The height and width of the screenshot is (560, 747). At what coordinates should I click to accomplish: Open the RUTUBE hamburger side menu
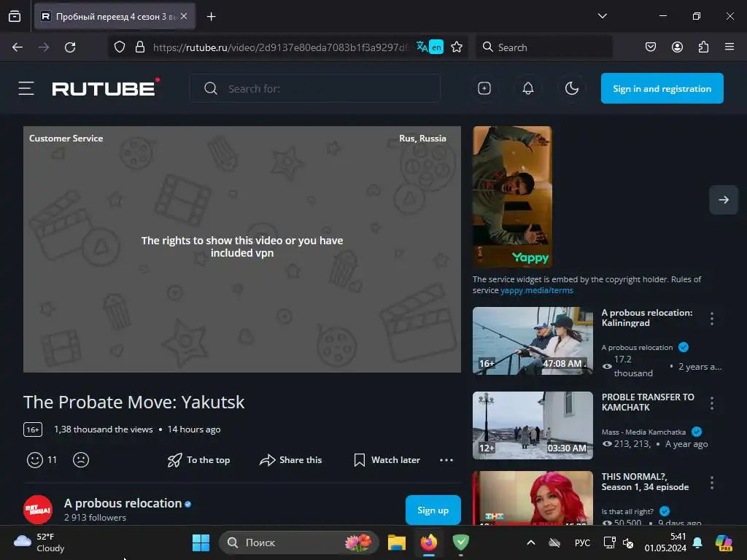click(26, 88)
